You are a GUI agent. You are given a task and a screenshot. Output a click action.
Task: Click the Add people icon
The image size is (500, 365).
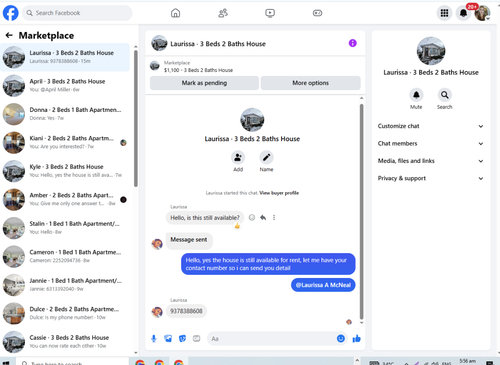238,157
